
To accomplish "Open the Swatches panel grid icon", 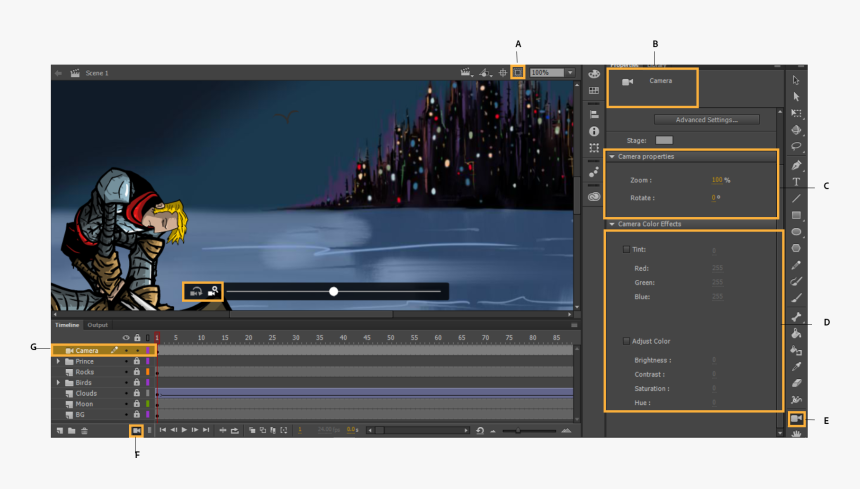I will click(593, 90).
